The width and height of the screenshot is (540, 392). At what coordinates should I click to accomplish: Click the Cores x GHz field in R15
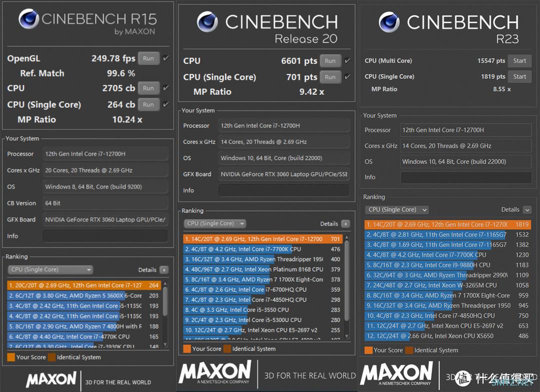(105, 170)
